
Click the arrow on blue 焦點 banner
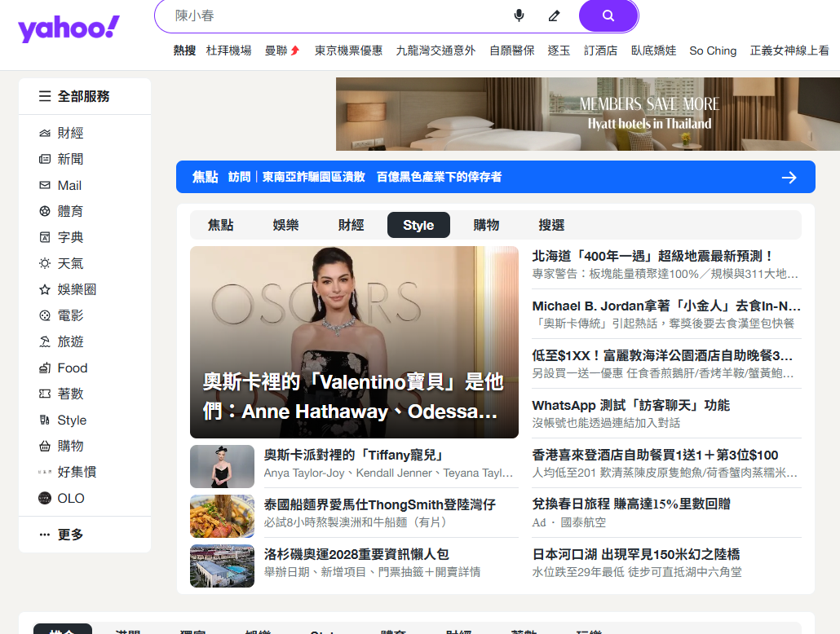click(789, 177)
